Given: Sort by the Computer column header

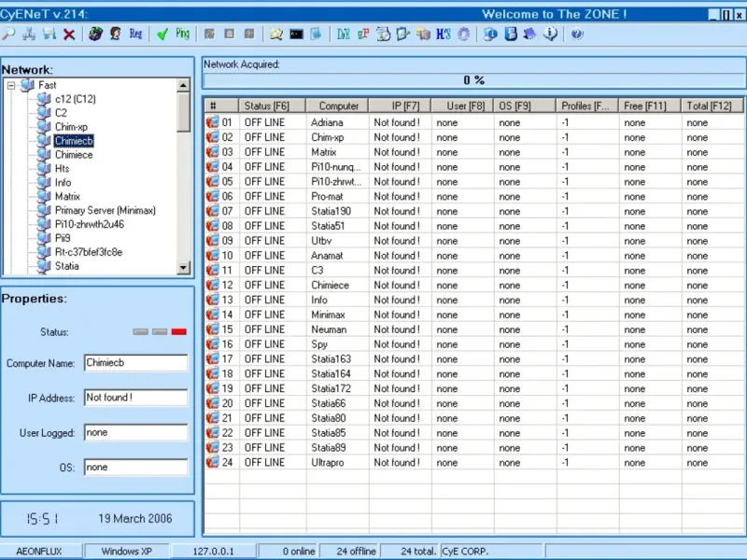Looking at the screenshot, I should 338,106.
